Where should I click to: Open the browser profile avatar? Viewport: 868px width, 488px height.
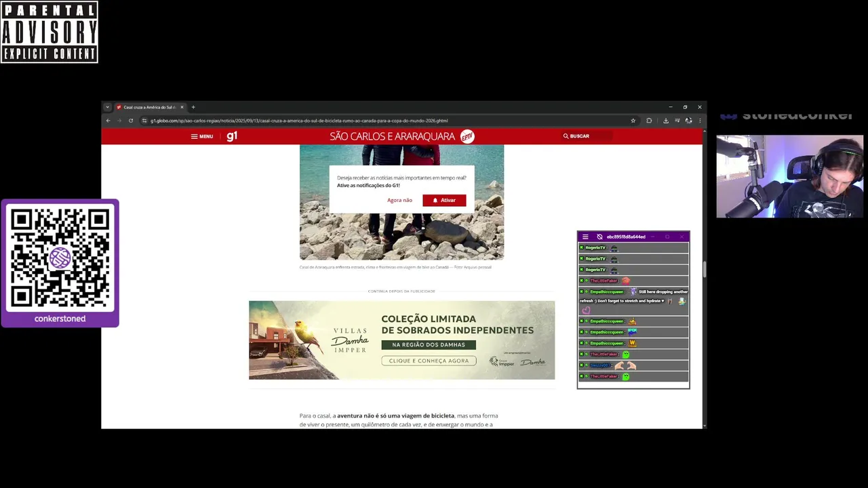click(x=688, y=121)
